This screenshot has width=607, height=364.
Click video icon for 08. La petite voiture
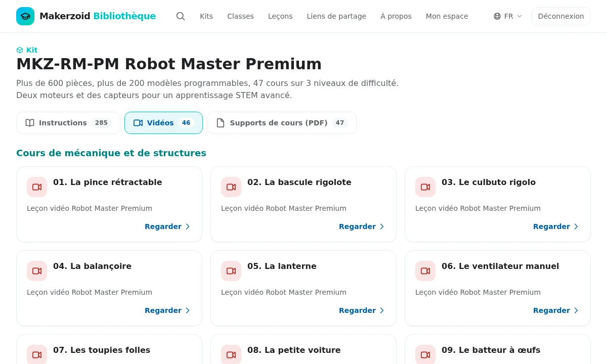pos(231,354)
